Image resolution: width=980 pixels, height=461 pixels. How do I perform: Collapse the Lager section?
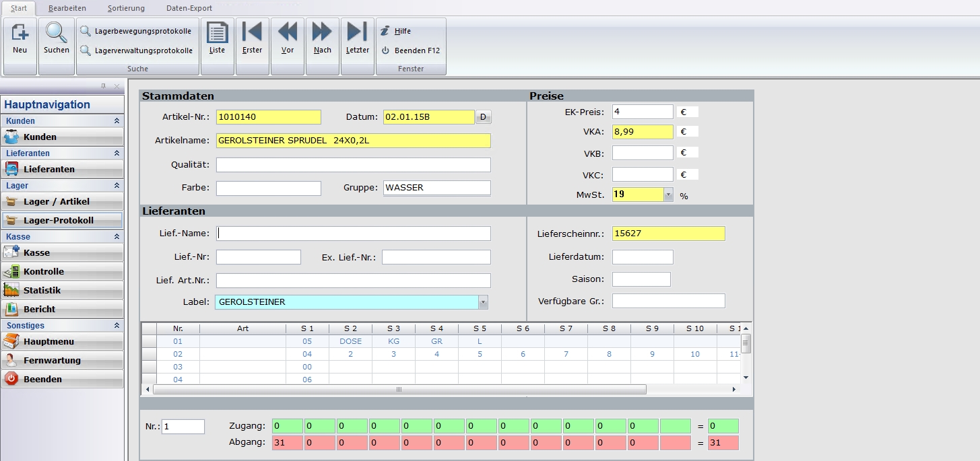point(117,186)
